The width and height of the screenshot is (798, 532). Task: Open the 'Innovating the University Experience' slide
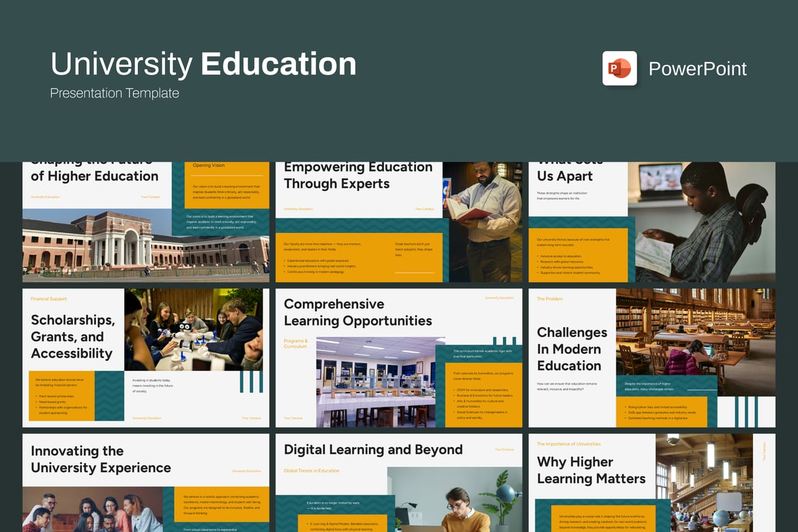coord(145,483)
